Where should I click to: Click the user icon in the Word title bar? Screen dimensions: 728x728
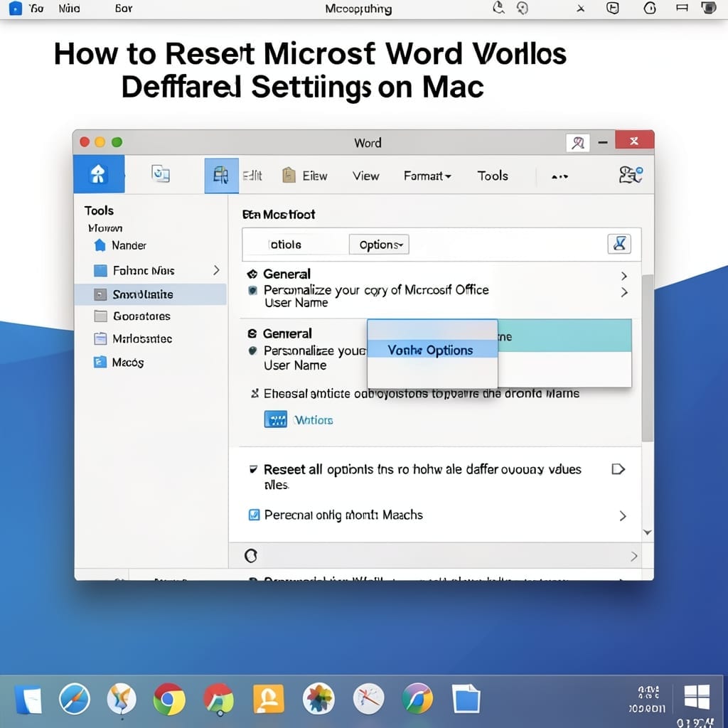[577, 142]
